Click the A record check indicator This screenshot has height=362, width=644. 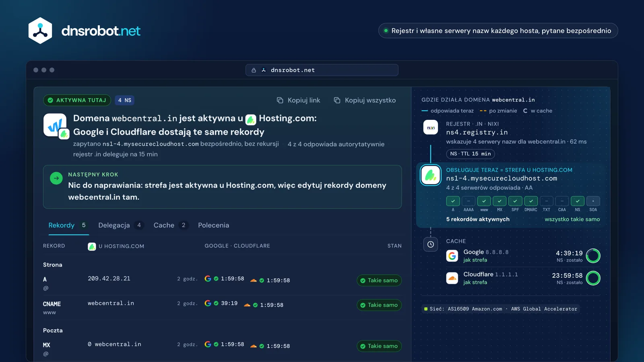point(453,201)
